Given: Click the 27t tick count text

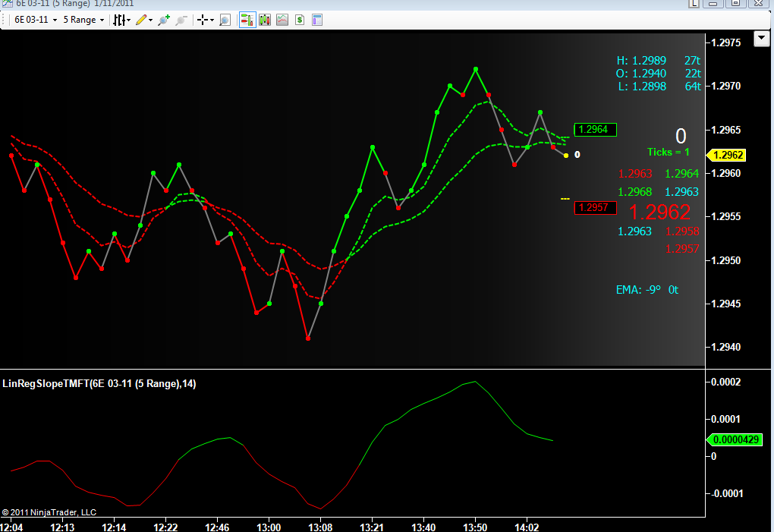Looking at the screenshot, I should 692,60.
